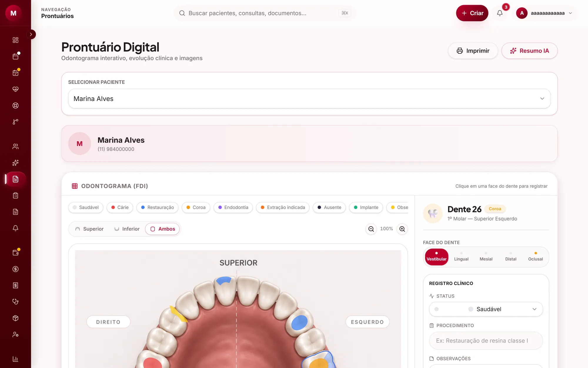588x368 pixels.
Task: Choose the Implante legend chip
Action: (366, 208)
